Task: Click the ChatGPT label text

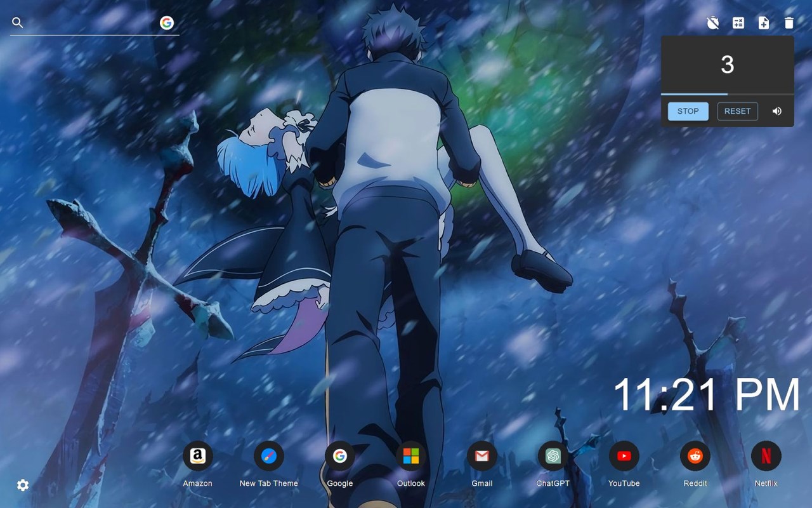Action: 553,483
